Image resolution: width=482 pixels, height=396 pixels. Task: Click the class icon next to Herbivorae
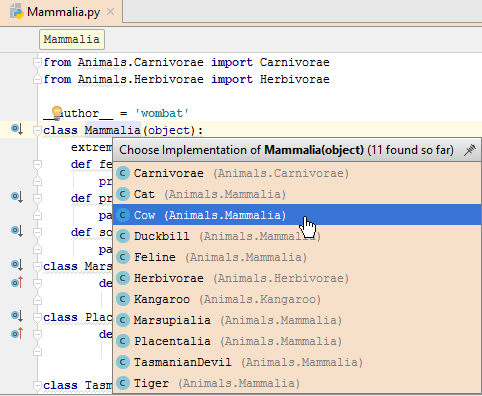[x=123, y=278]
